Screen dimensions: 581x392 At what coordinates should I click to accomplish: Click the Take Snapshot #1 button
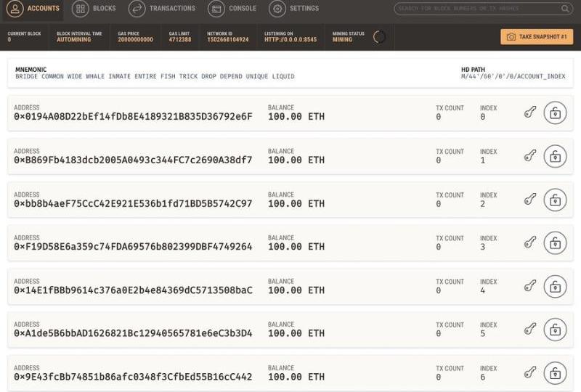537,36
